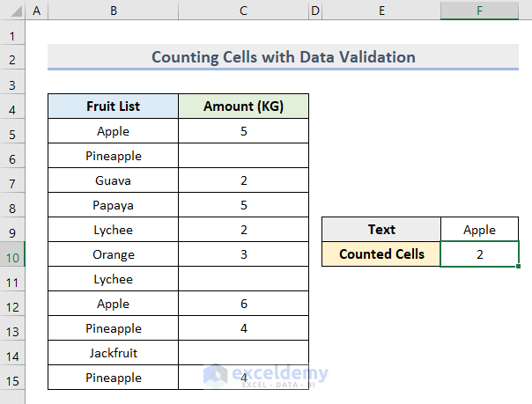The width and height of the screenshot is (532, 404).
Task: Click the empty amount cell beside Jackfruit
Action: [x=243, y=353]
